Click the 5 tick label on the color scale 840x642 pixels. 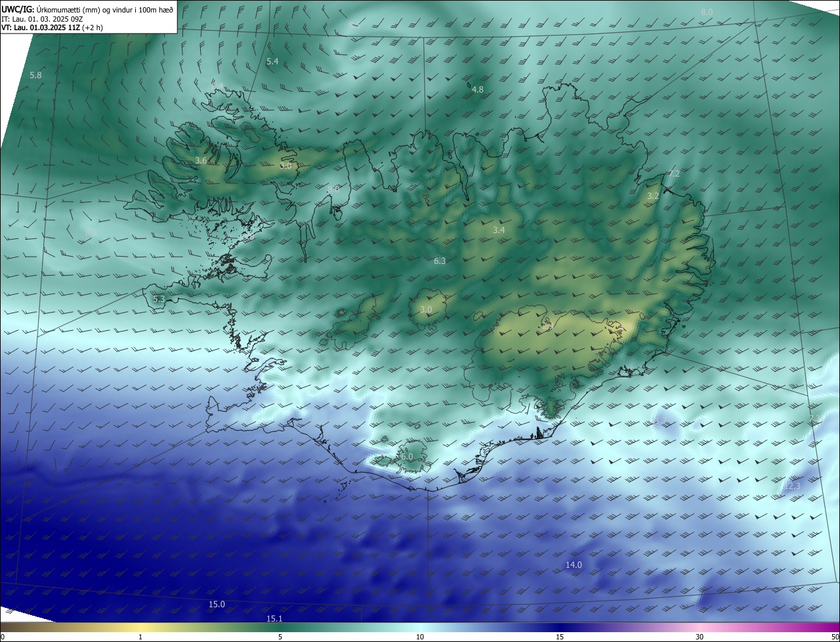point(280,637)
